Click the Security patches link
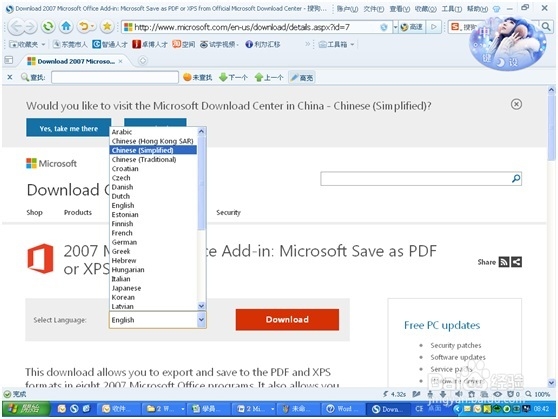Image resolution: width=558 pixels, height=419 pixels. [456, 345]
